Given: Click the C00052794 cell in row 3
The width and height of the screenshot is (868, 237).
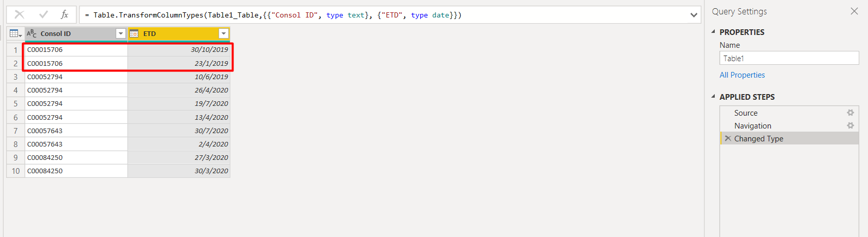Looking at the screenshot, I should (76, 77).
